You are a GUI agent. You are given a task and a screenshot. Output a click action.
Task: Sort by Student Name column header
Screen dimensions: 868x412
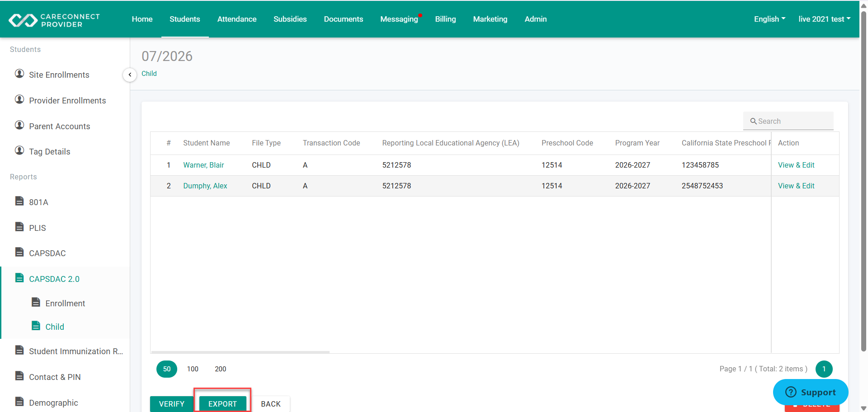click(x=207, y=143)
